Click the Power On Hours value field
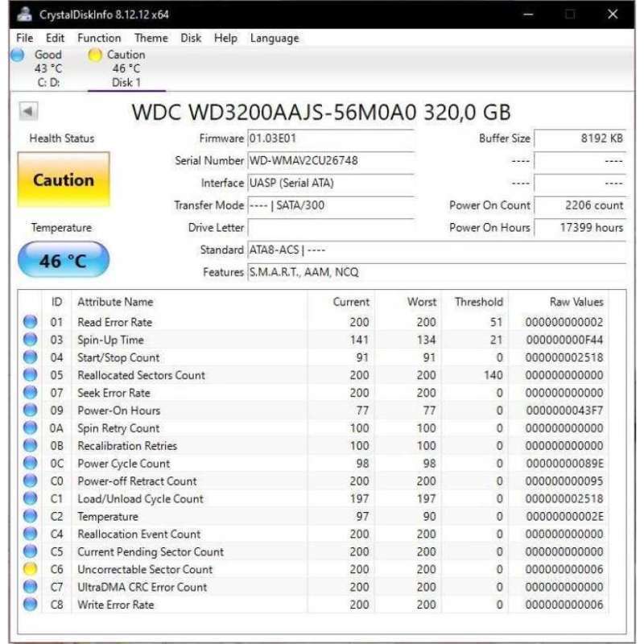644x644 pixels. click(x=581, y=228)
